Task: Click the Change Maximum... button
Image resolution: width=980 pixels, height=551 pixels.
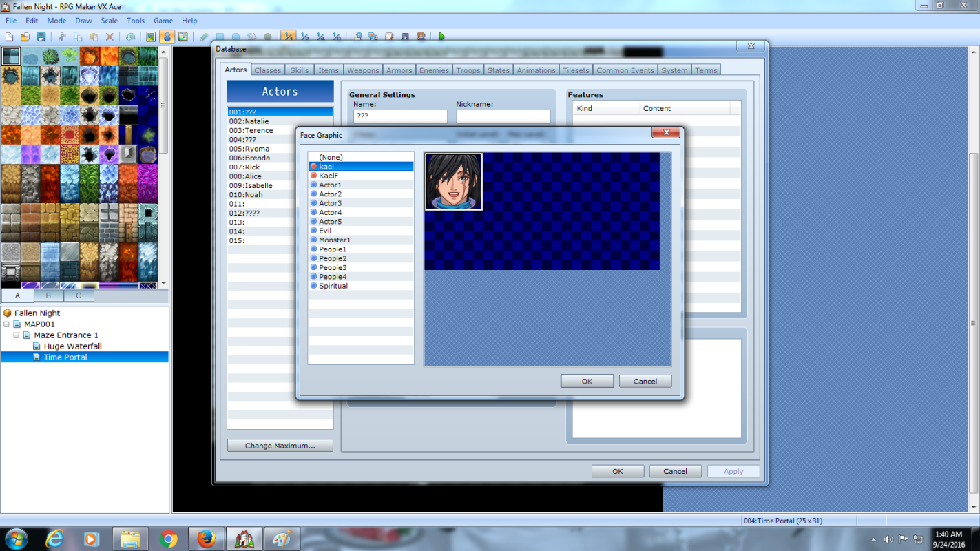Action: tap(280, 446)
